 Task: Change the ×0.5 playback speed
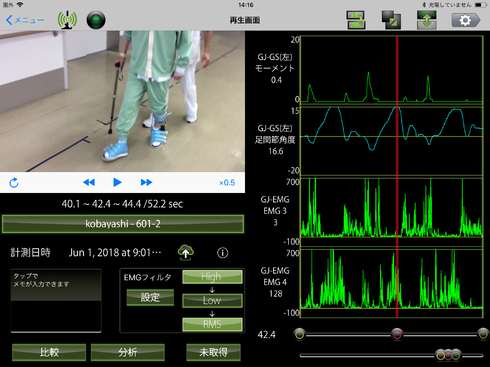(x=227, y=183)
